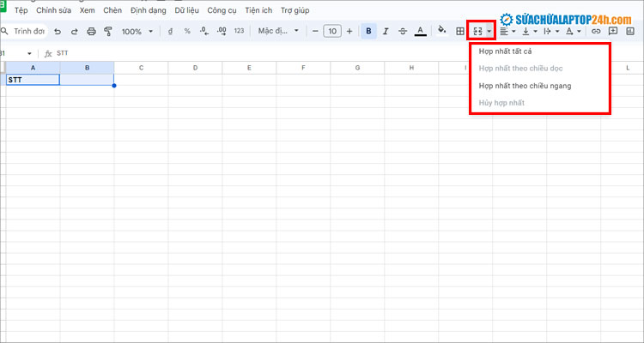Choose Hợp nhất tất cả option
644x343 pixels.
click(x=506, y=51)
